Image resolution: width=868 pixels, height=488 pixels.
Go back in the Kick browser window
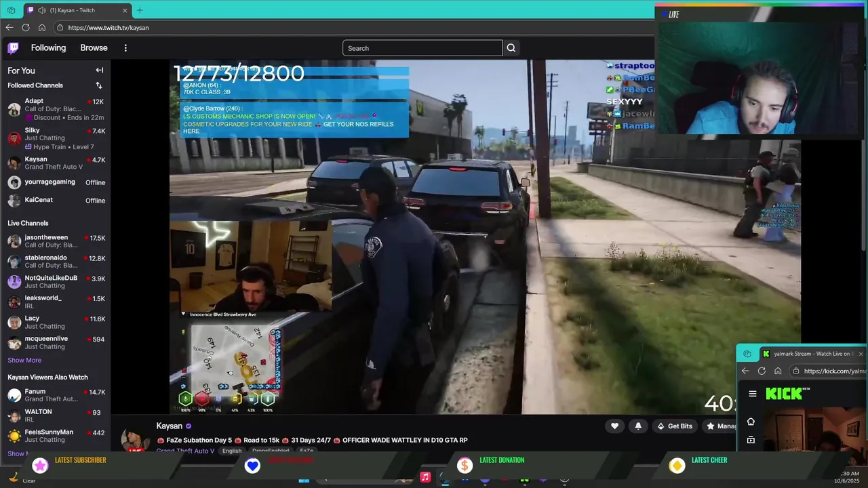[x=745, y=371]
